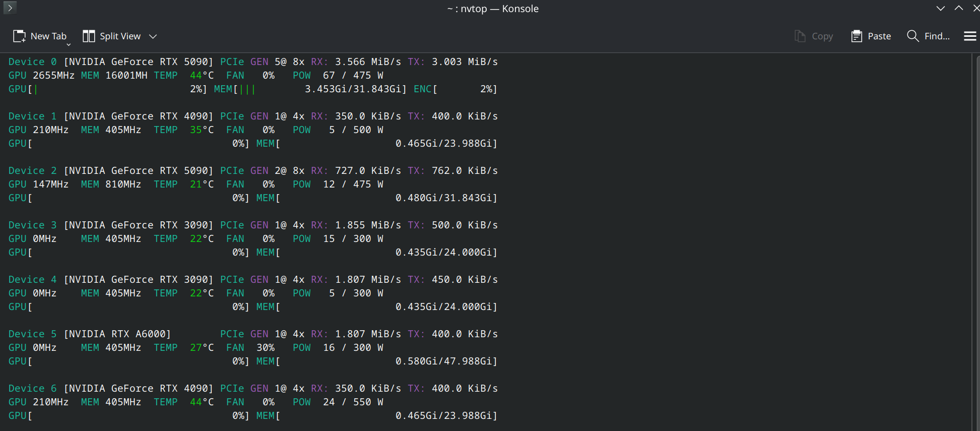This screenshot has height=431, width=980.
Task: Click the Copy toolbar button
Action: coord(814,36)
